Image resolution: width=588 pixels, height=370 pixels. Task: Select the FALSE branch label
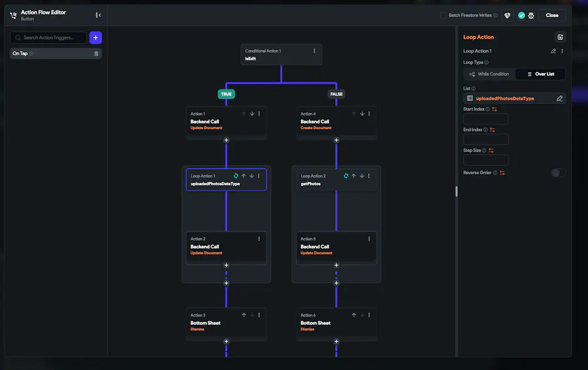(x=336, y=94)
